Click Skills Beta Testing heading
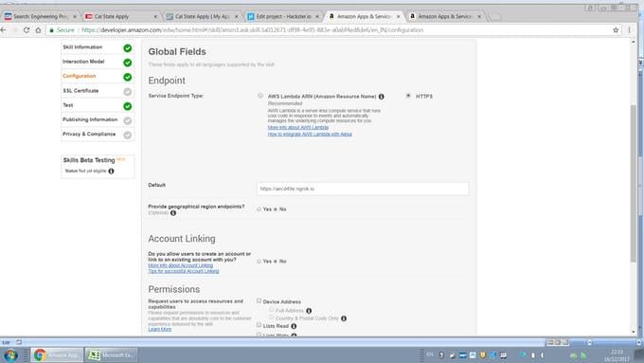The width and height of the screenshot is (644, 363). [x=89, y=160]
